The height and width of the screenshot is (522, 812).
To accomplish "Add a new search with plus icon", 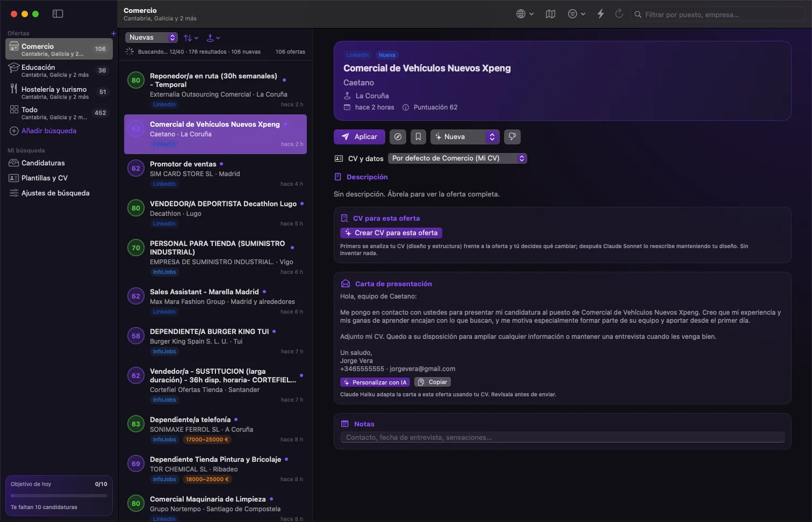I will pyautogui.click(x=113, y=33).
